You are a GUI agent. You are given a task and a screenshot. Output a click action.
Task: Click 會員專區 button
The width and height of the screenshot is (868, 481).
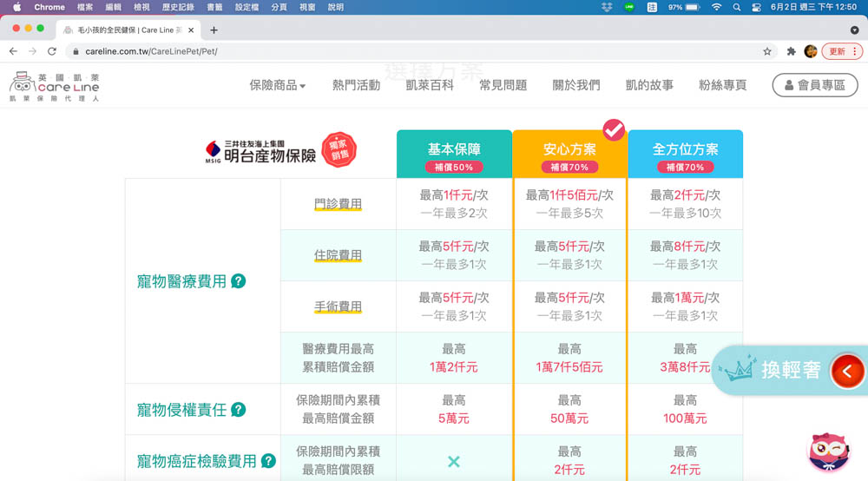point(815,85)
